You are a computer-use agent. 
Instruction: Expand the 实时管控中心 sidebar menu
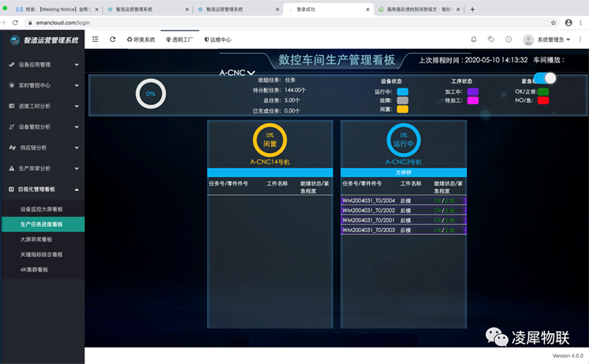tap(42, 85)
